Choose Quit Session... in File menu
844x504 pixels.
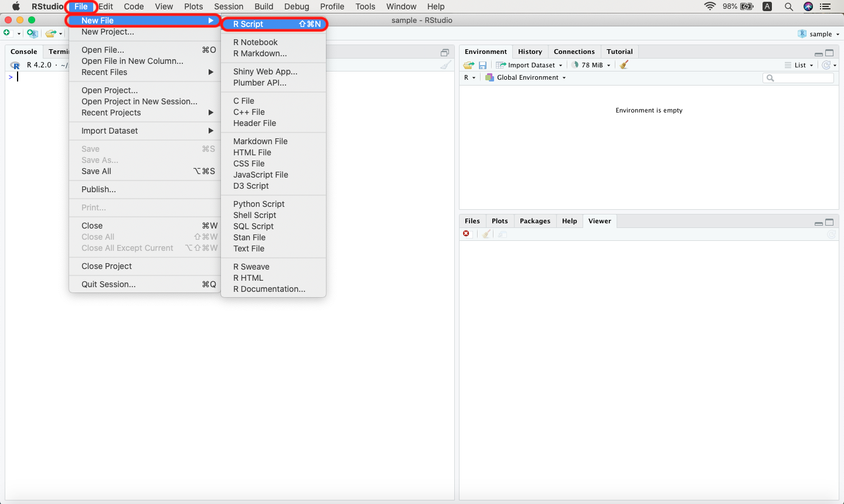pyautogui.click(x=145, y=284)
